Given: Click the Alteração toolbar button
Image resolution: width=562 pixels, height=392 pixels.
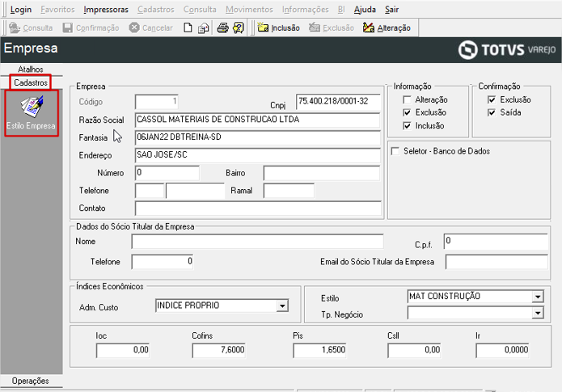Looking at the screenshot, I should [x=387, y=27].
